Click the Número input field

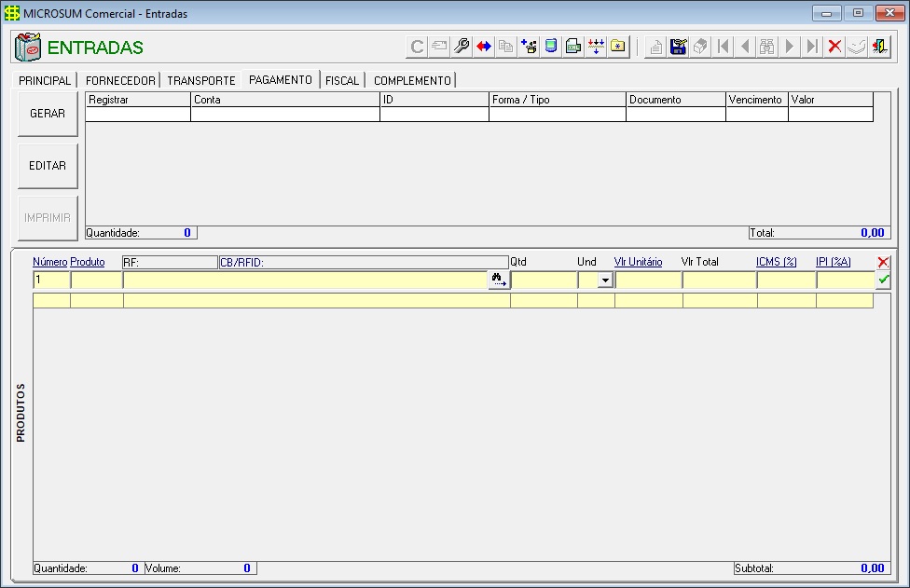(x=51, y=280)
